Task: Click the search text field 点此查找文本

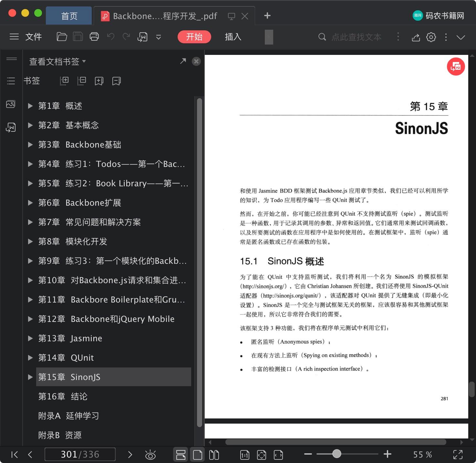Action: pyautogui.click(x=356, y=37)
